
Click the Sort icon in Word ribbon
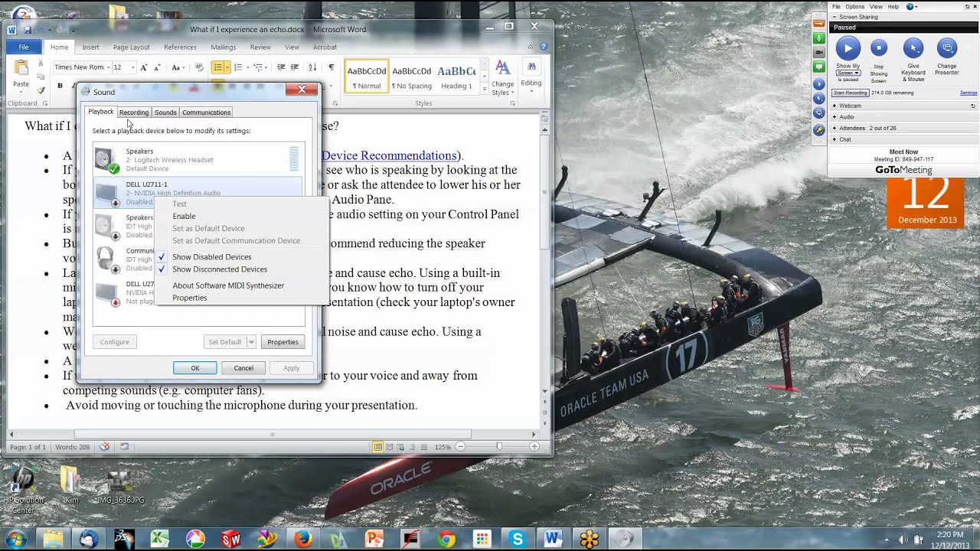(x=314, y=67)
